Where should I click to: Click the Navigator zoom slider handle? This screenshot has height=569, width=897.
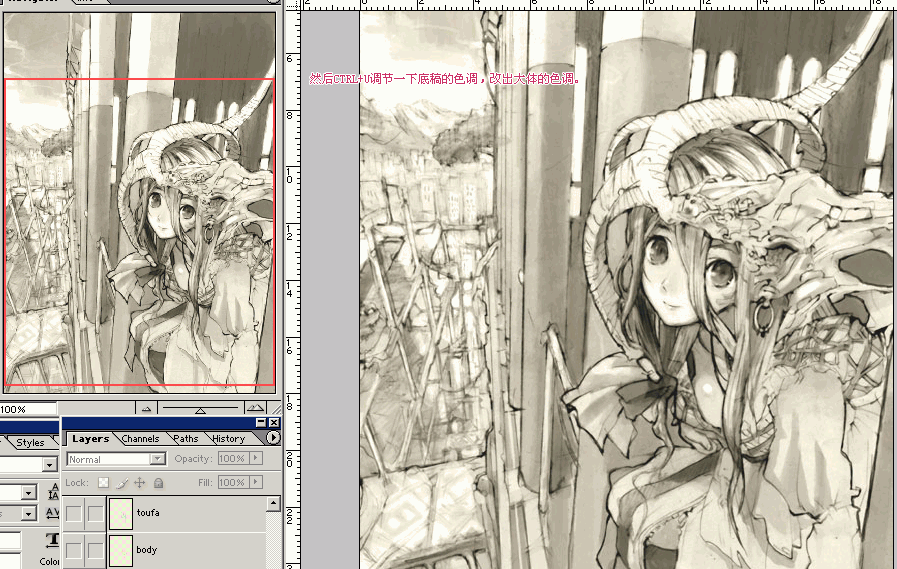(200, 411)
